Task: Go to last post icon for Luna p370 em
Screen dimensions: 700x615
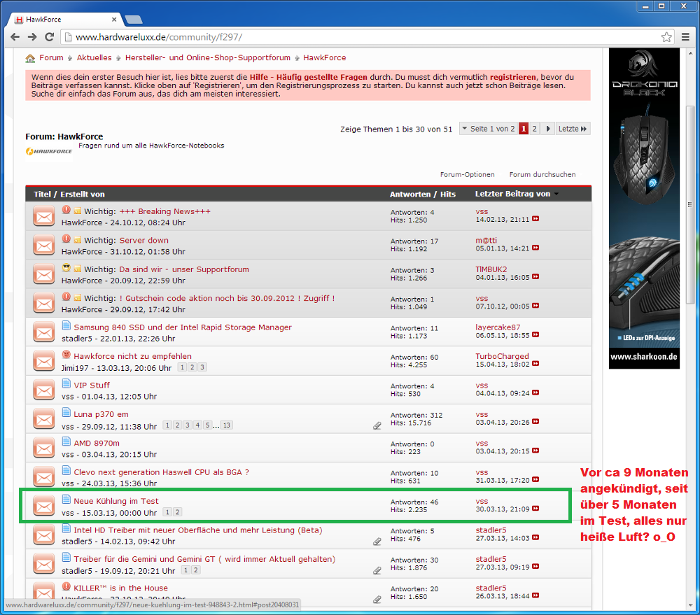Action: click(535, 422)
